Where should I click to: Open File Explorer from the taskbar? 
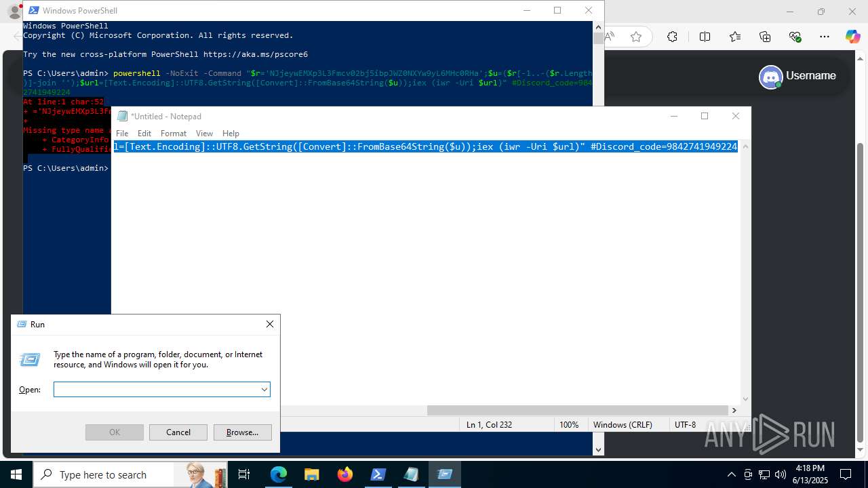pyautogui.click(x=312, y=474)
